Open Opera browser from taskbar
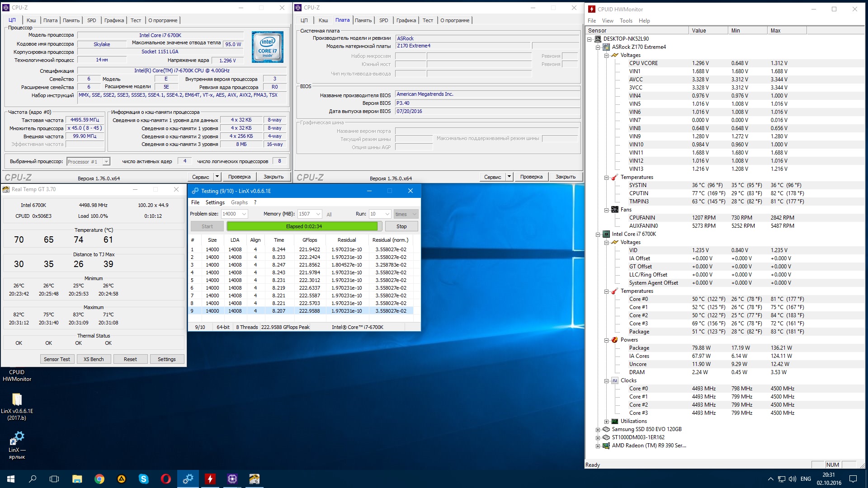Image resolution: width=868 pixels, height=488 pixels. point(166,479)
